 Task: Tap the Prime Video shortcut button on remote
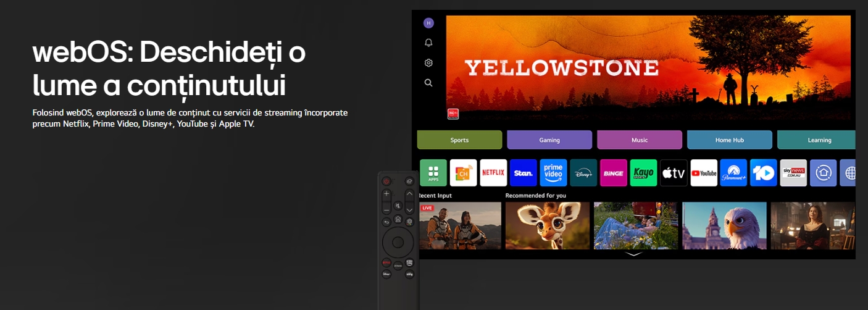pos(409,262)
